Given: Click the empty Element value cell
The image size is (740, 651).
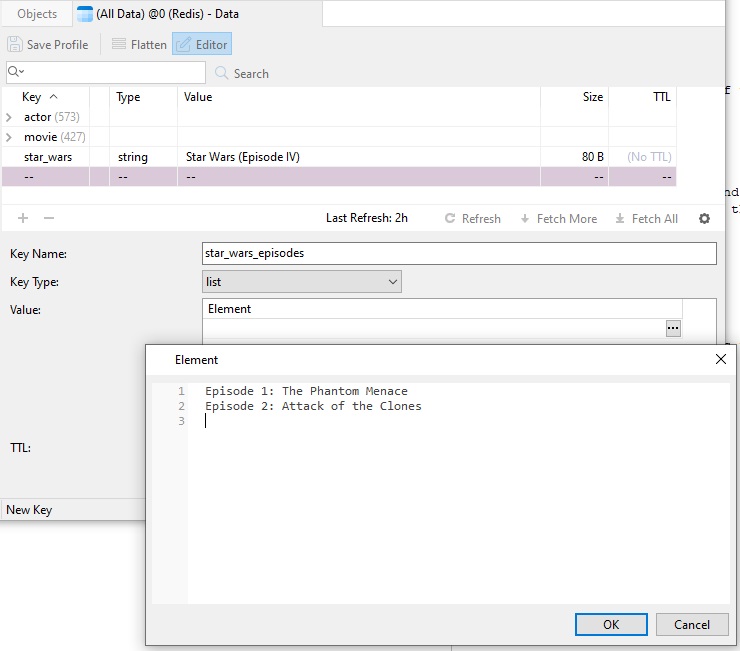Looking at the screenshot, I should [434, 328].
